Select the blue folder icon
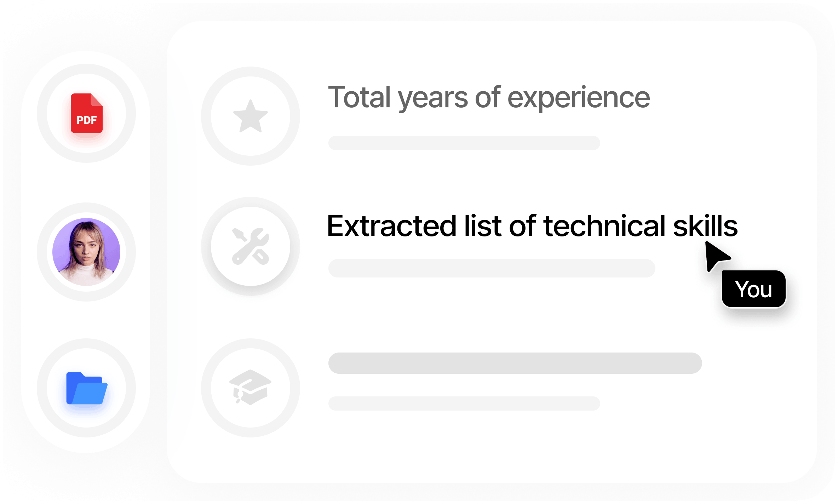This screenshot has height=504, width=838. coord(87,388)
